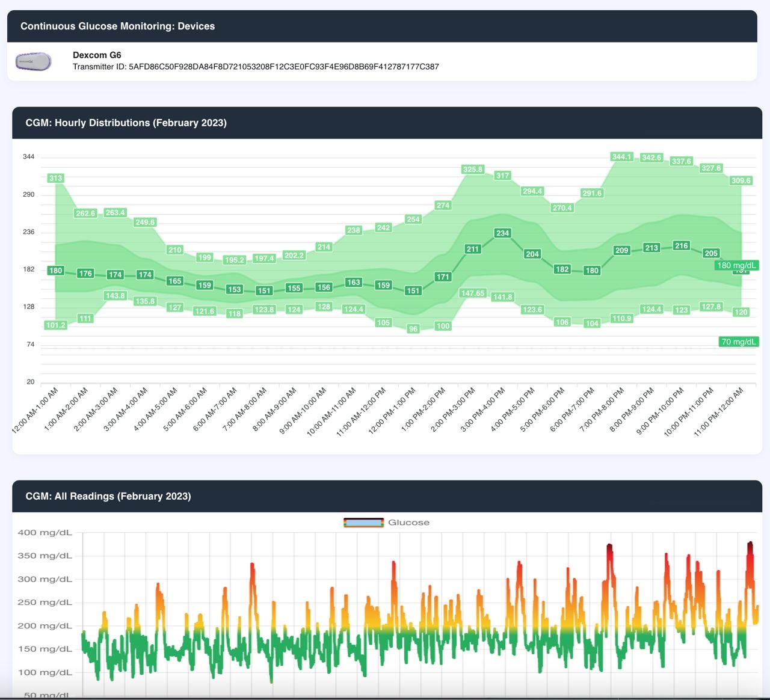Click the 337.6 data label
Image resolution: width=770 pixels, height=700 pixels.
681,161
